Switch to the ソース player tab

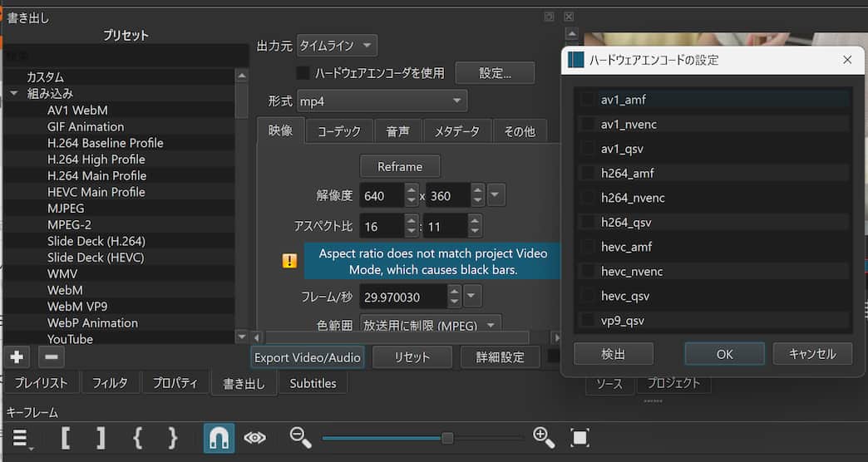click(x=609, y=383)
